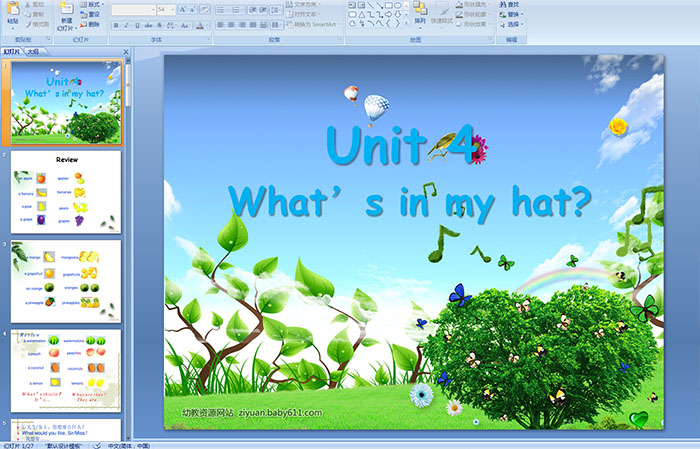The height and width of the screenshot is (449, 700).
Task: Select the right arrow shape
Action: click(389, 14)
